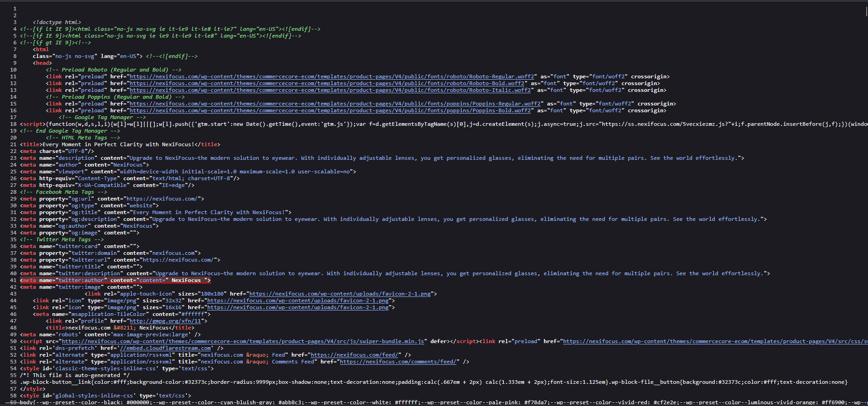Click the twitter:domain meta line
868x406 pixels.
tap(110, 253)
